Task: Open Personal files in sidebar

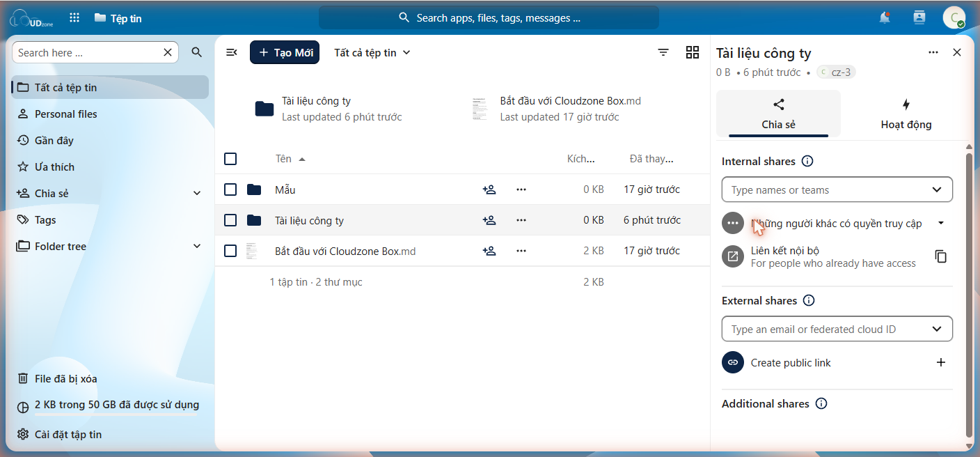Action: coord(110,114)
